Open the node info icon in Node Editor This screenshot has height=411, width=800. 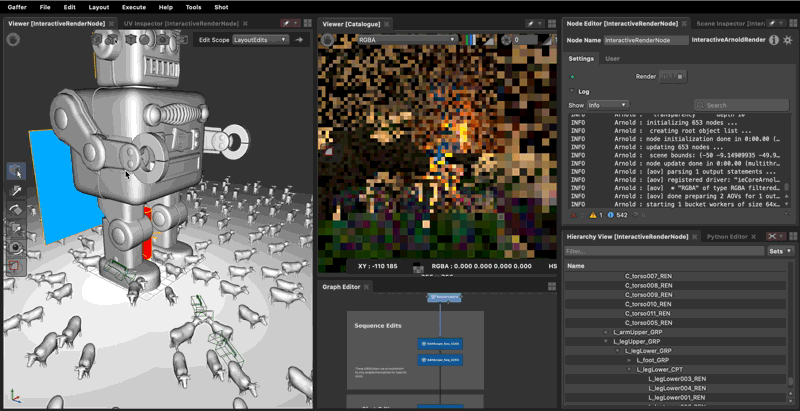point(773,40)
